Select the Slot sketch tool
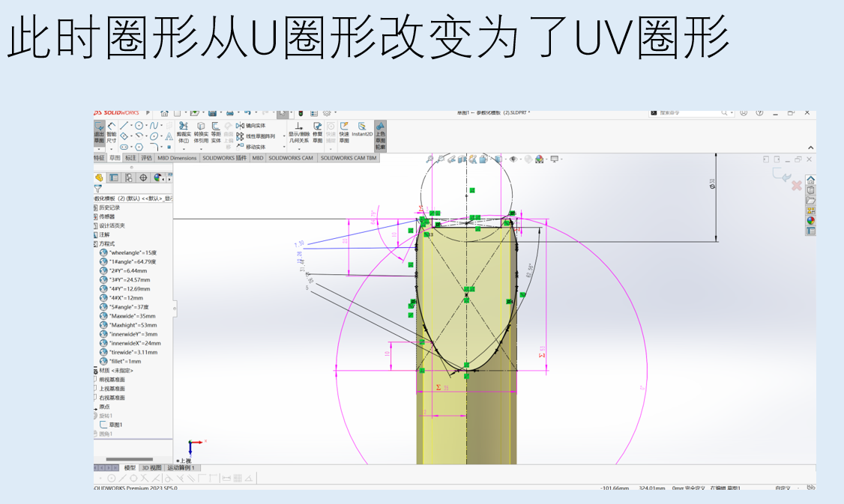Viewport: 844px width, 504px height. 124,147
